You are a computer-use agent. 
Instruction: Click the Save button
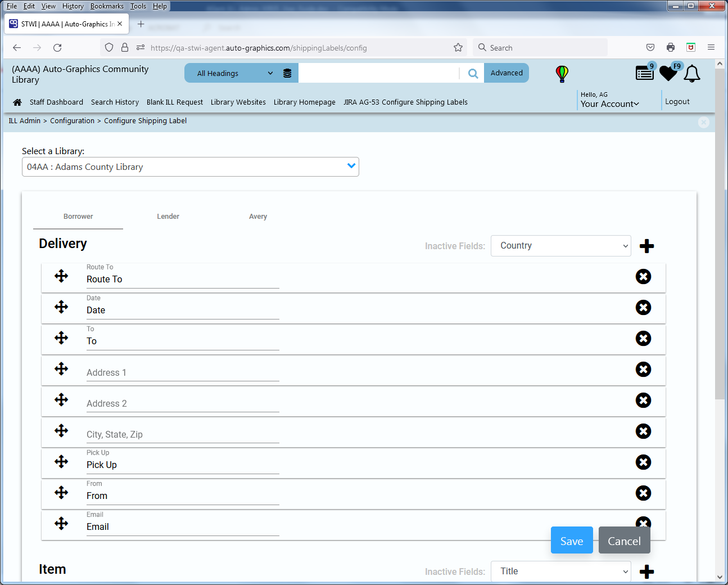(572, 541)
